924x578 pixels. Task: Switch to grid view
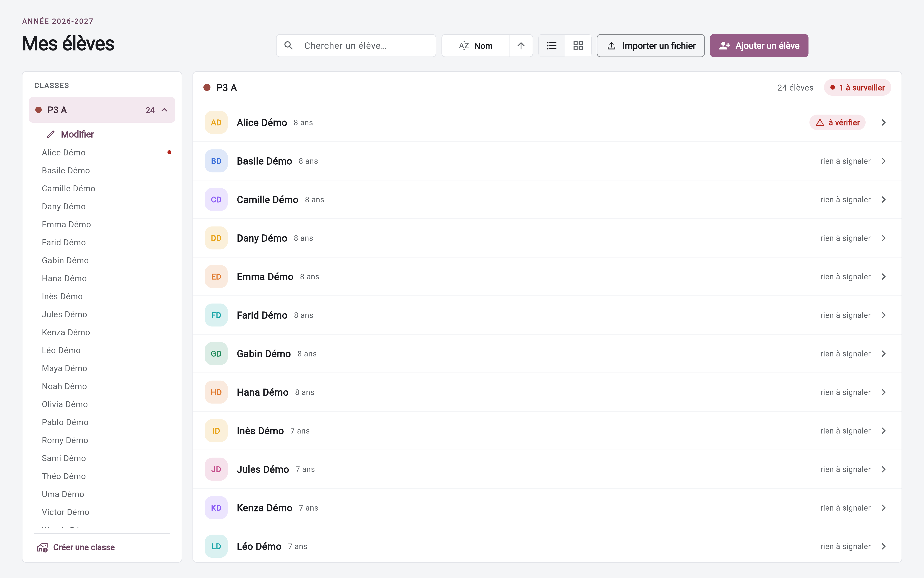click(578, 46)
